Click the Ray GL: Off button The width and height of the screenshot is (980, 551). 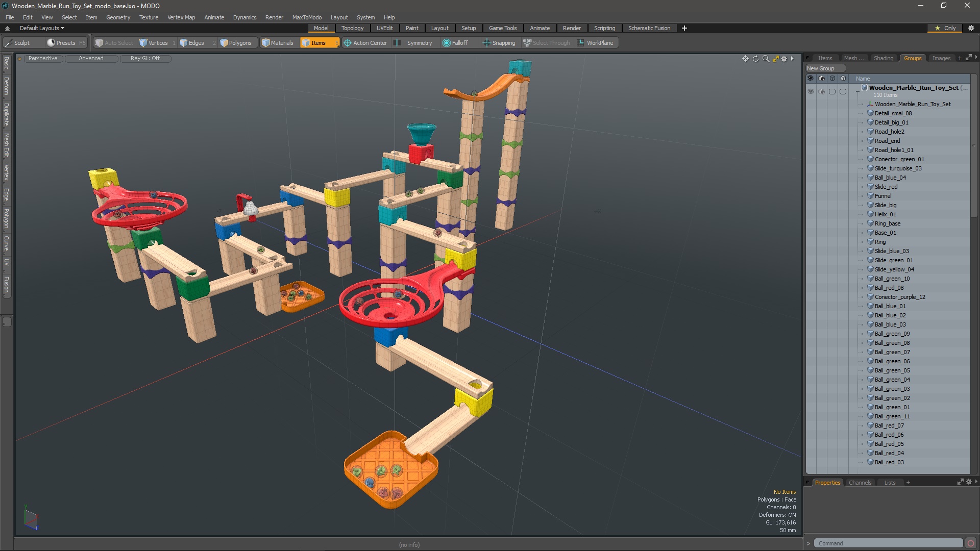click(x=145, y=59)
